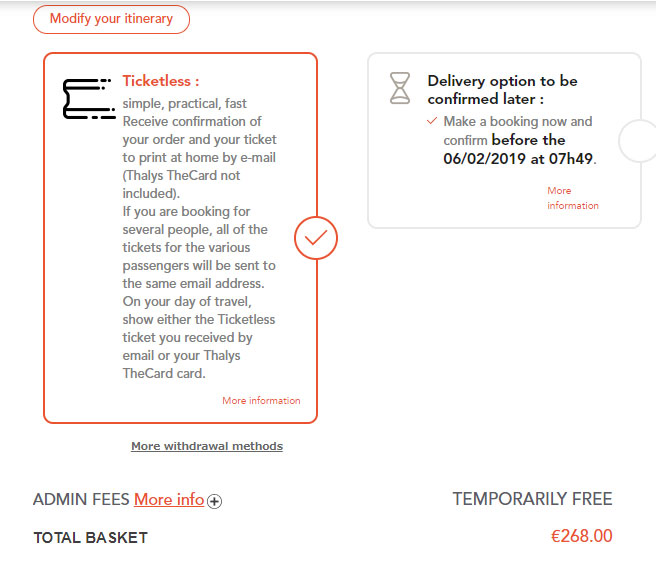Click the Ticketless ticket icon
The width and height of the screenshot is (656, 582).
click(x=89, y=99)
